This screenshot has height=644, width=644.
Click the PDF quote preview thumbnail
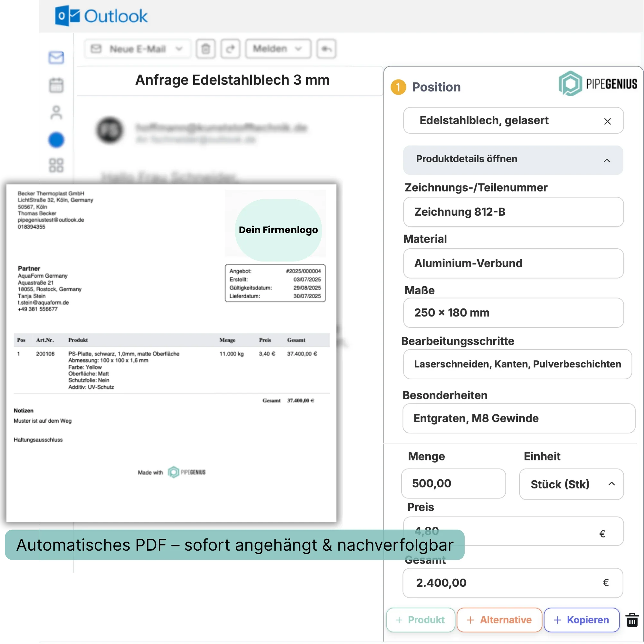(x=171, y=353)
